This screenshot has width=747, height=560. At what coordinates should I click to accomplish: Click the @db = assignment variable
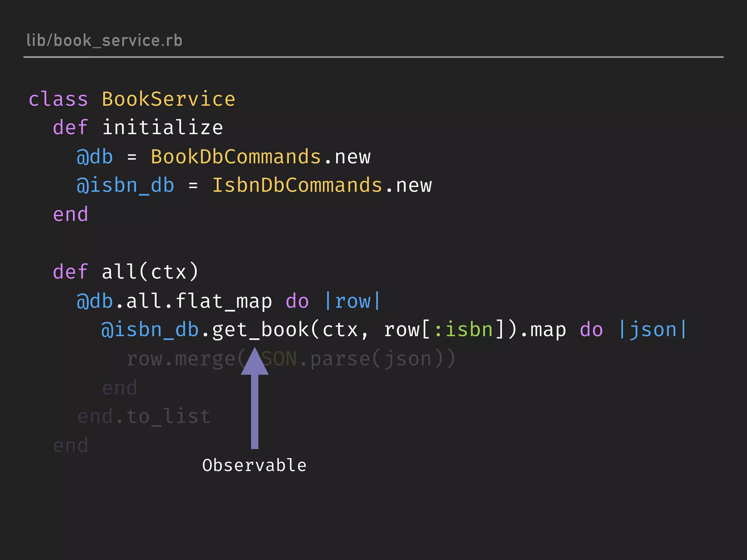(x=95, y=157)
